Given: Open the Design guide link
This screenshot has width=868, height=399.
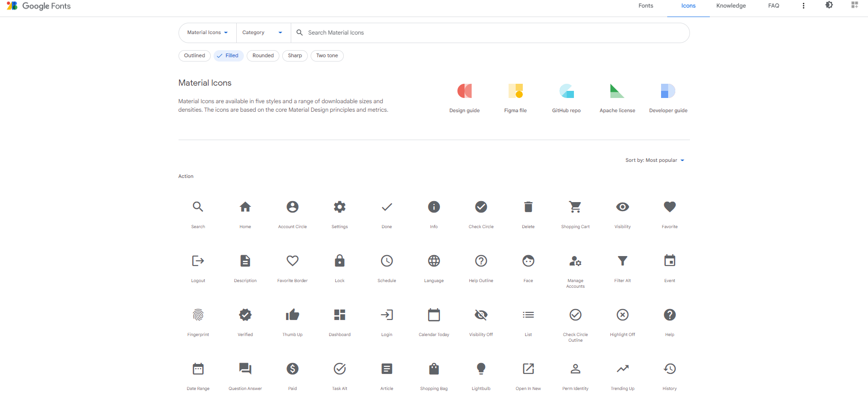Looking at the screenshot, I should click(465, 98).
